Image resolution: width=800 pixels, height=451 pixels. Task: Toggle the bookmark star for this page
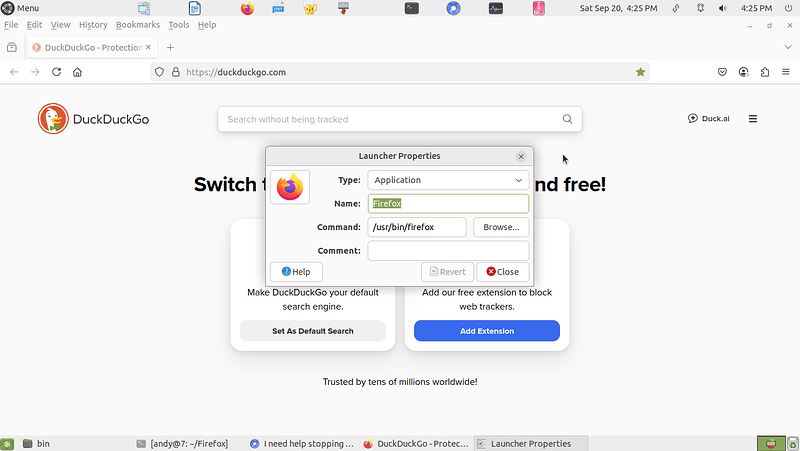point(640,72)
